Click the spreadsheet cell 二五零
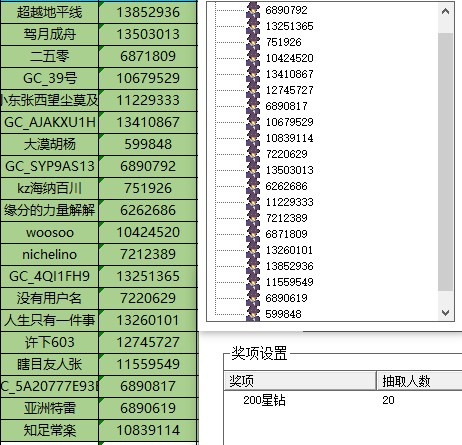 click(x=49, y=56)
